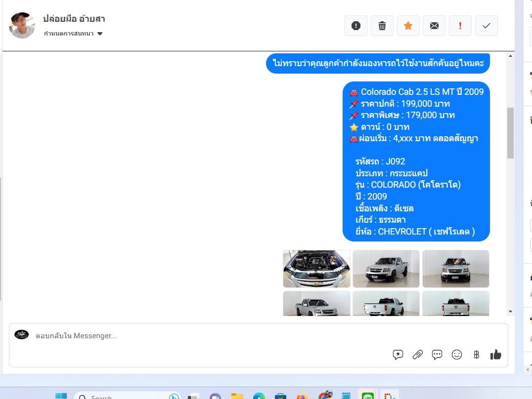Flag conversation with red exclamation icon
Screen dimensions: 532x399
pos(460,26)
